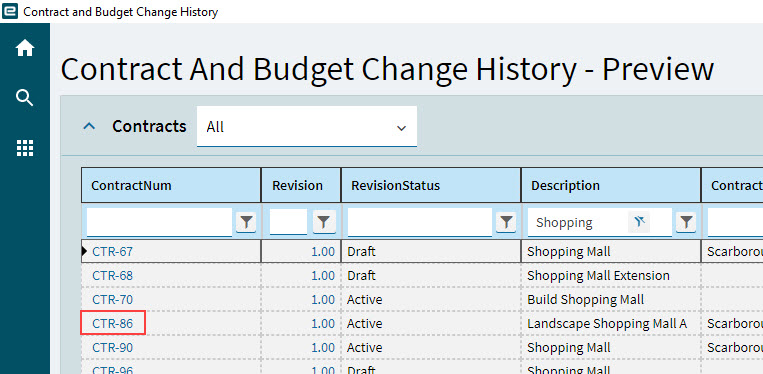Collapse the Contracts section chevron
763x374 pixels.
(x=89, y=126)
